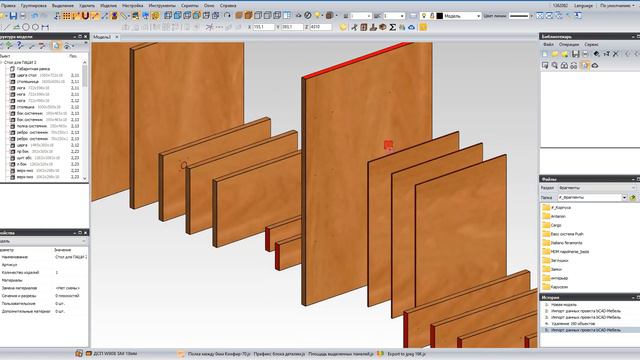This screenshot has height=360, width=640.
Task: Select the Line drawing tool
Action: tap(7, 27)
